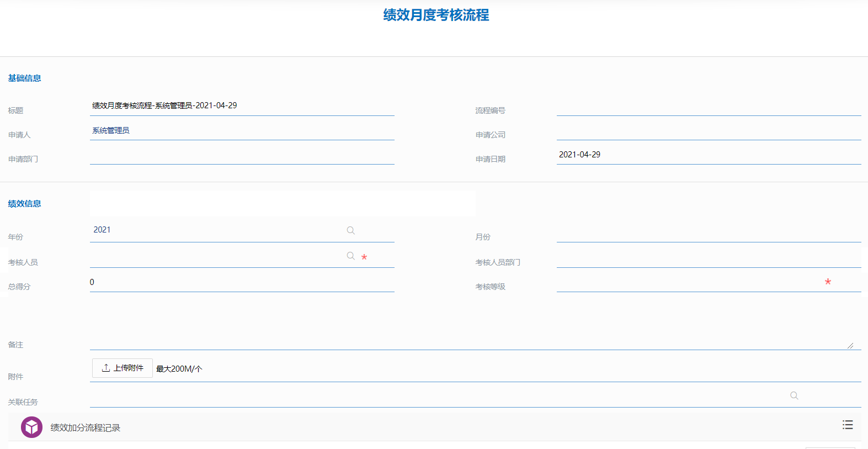
Task: Open the 考核人员 lookup search icon
Action: click(x=350, y=256)
